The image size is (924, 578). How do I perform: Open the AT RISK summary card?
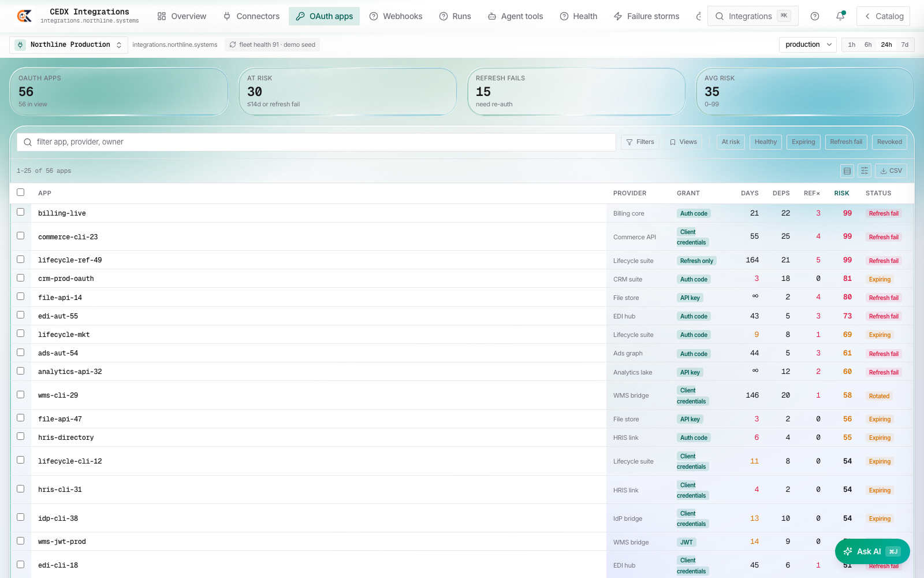pos(348,91)
